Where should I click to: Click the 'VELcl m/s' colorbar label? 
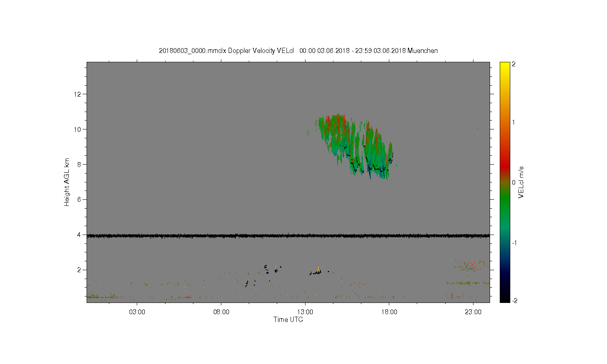pos(521,182)
